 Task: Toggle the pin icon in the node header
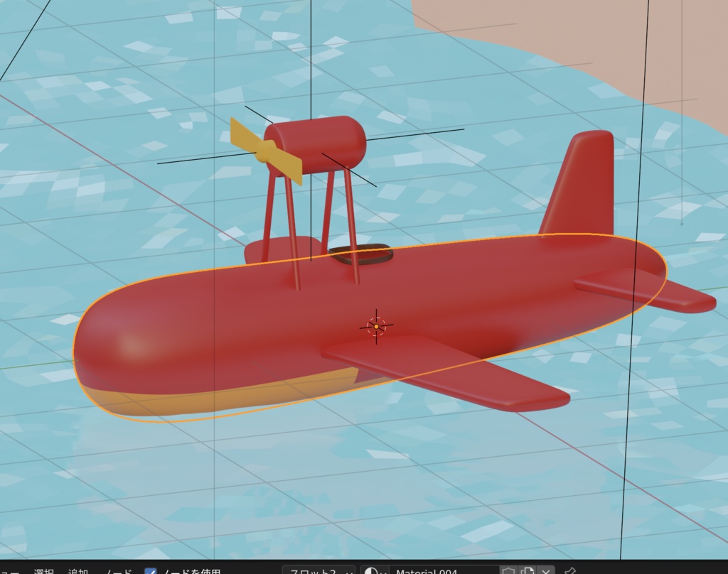(569, 570)
